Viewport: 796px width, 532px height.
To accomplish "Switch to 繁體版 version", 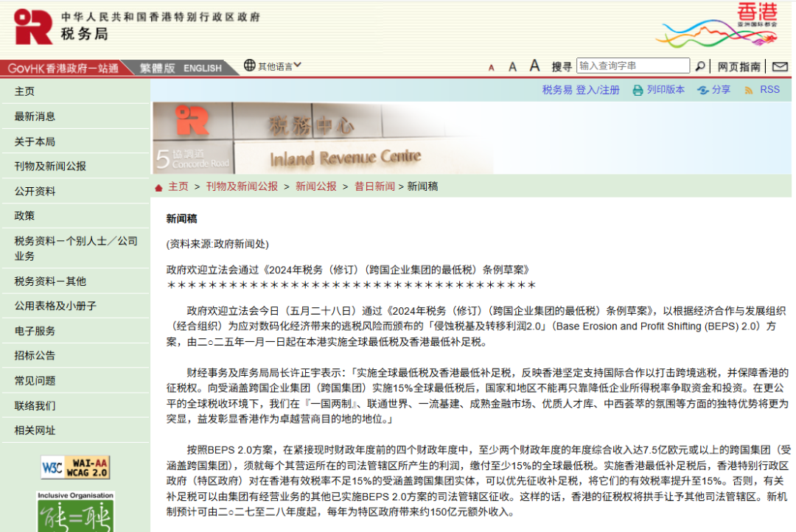I will (x=158, y=68).
